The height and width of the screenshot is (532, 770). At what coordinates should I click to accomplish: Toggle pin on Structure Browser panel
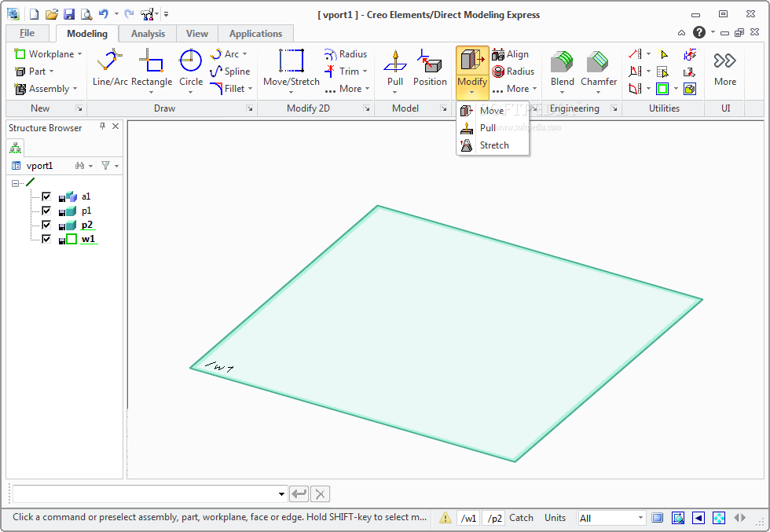[102, 127]
